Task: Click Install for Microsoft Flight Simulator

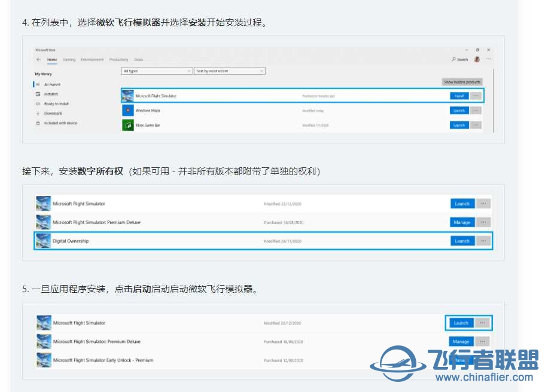Action: coord(459,96)
